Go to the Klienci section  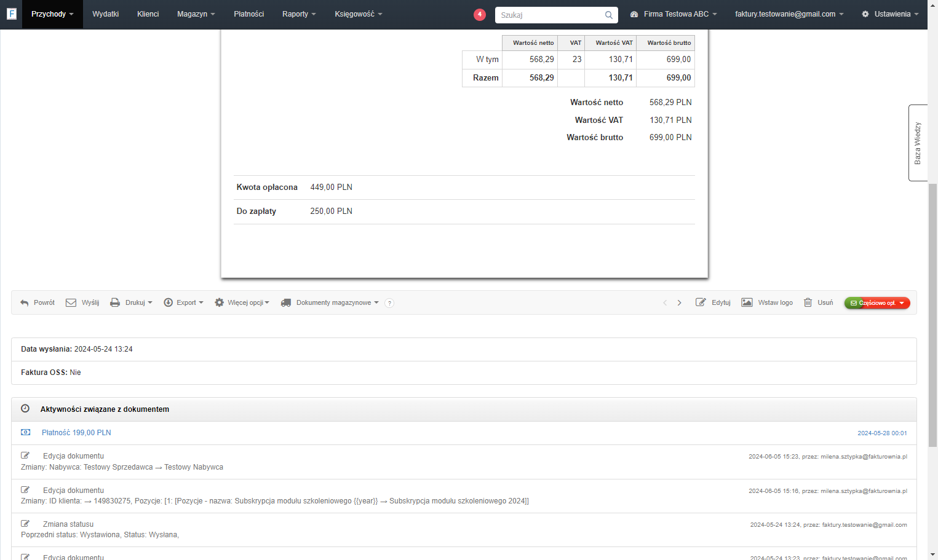148,14
